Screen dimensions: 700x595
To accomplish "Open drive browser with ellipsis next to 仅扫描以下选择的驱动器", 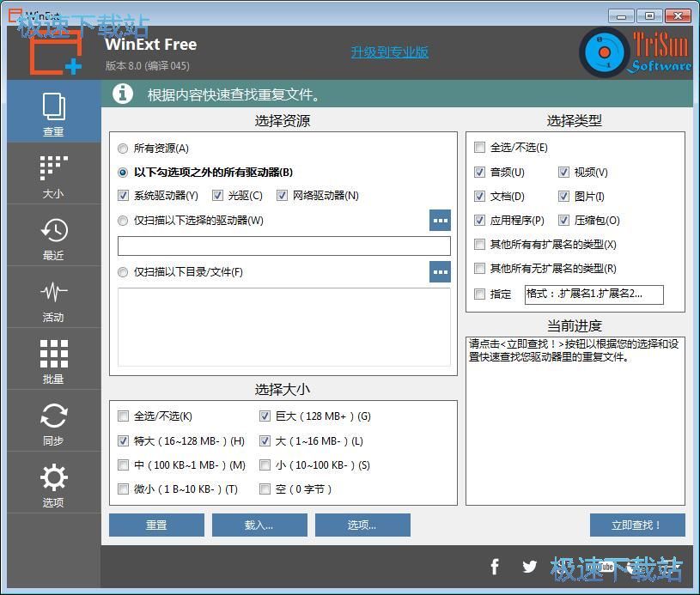I will pyautogui.click(x=440, y=220).
